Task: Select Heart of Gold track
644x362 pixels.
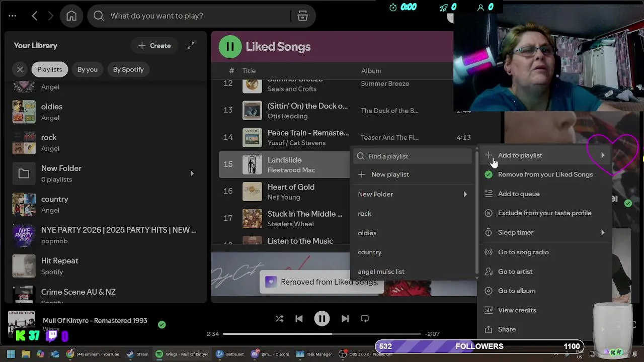Action: click(x=291, y=187)
